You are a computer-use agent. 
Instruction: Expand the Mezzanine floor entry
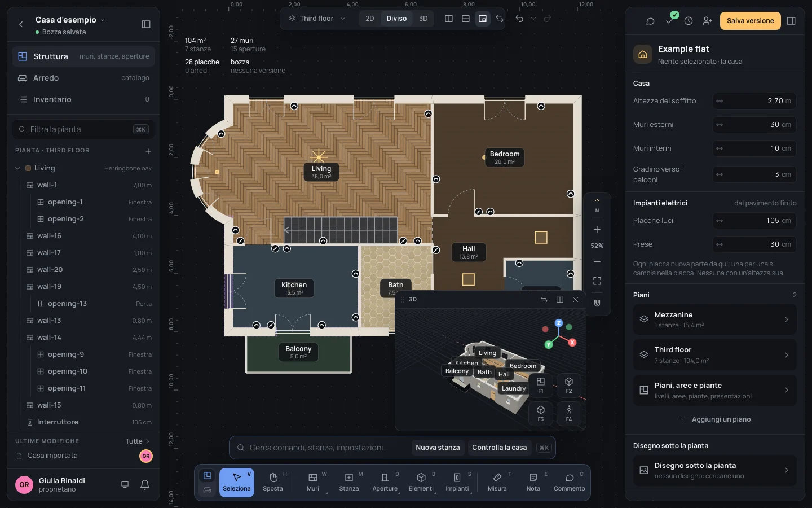[x=715, y=319]
